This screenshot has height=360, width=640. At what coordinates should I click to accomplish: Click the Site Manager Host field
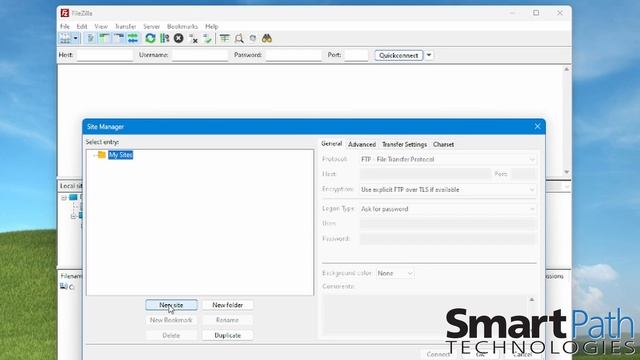425,174
